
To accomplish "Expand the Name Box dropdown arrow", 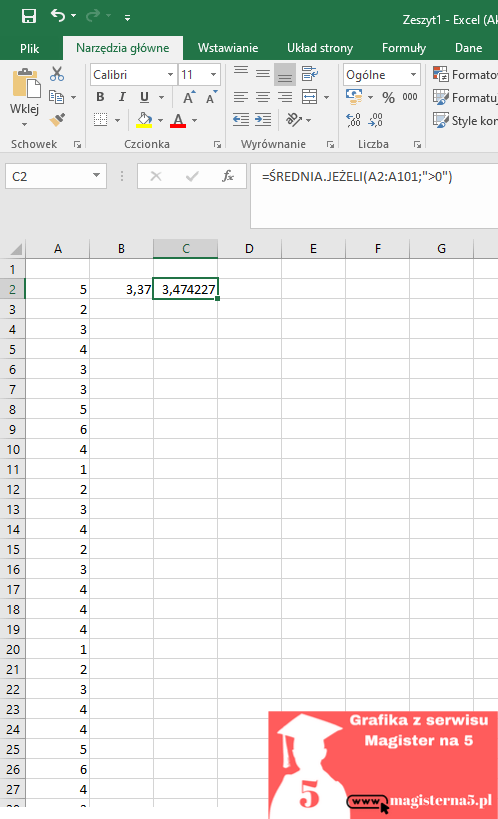I will (x=96, y=176).
